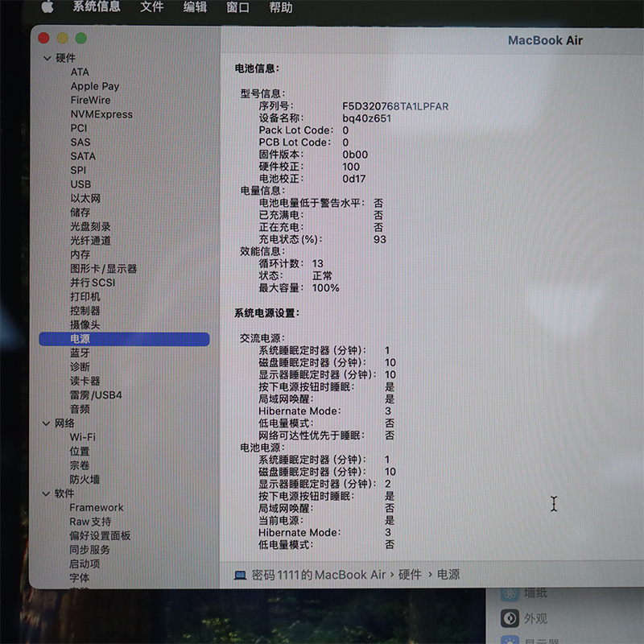
Task: Select 雷雳/USB4 in the sidebar
Action: (96, 395)
